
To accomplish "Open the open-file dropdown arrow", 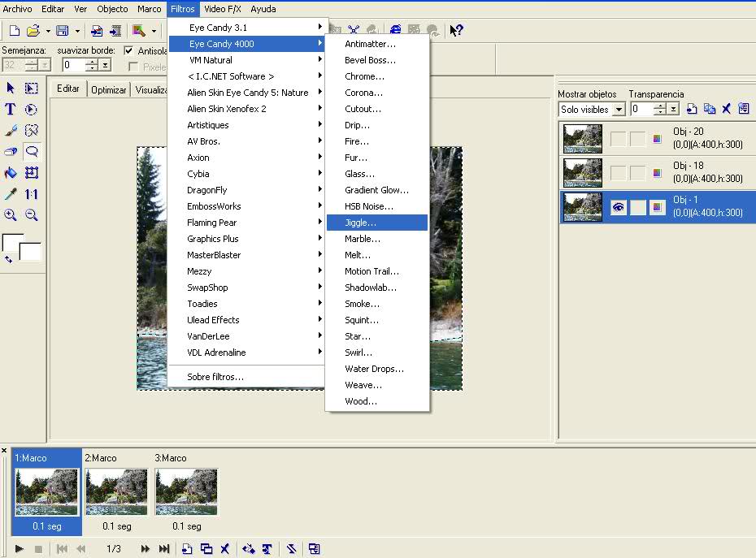I will click(x=48, y=32).
